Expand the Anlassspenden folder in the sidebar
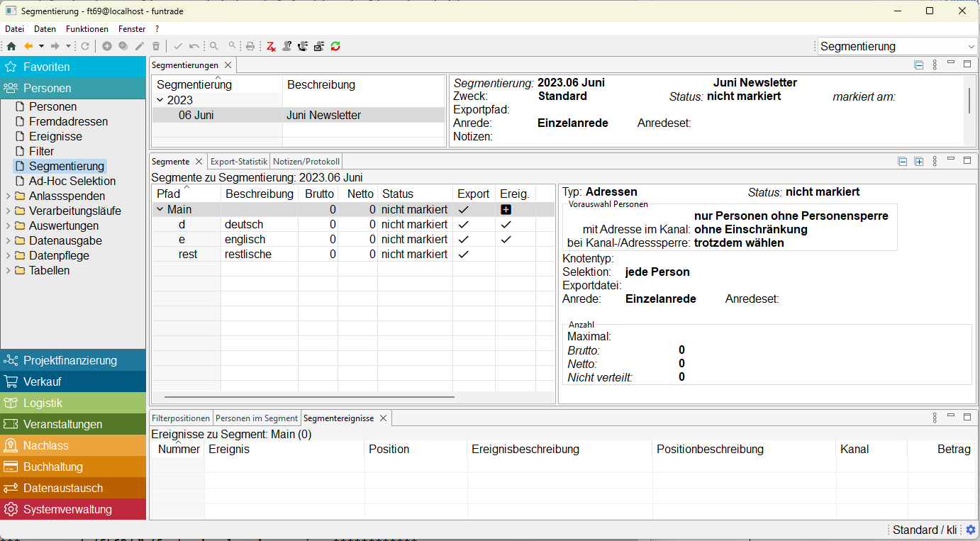This screenshot has height=541, width=980. 7,196
